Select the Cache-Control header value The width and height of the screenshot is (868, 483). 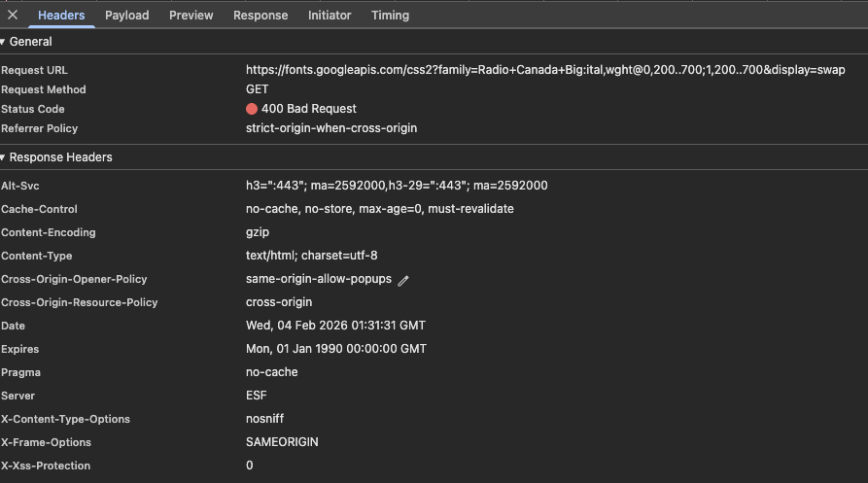coord(379,209)
